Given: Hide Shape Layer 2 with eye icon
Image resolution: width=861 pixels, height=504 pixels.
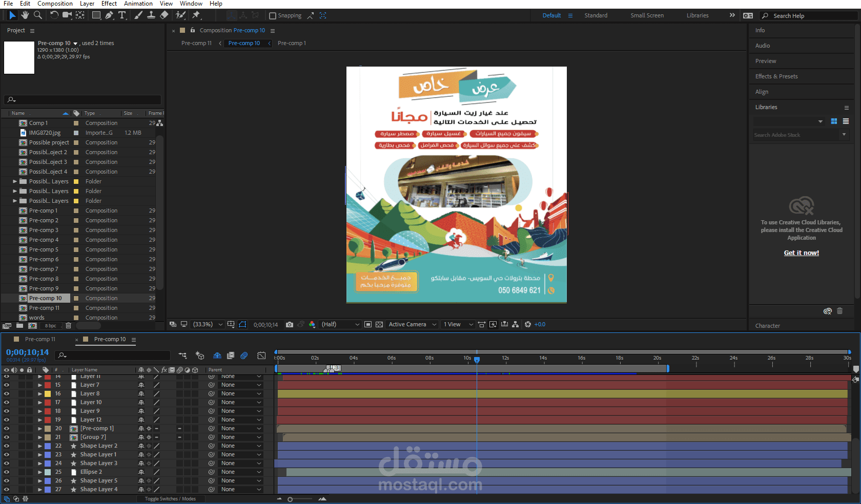Looking at the screenshot, I should (7, 446).
